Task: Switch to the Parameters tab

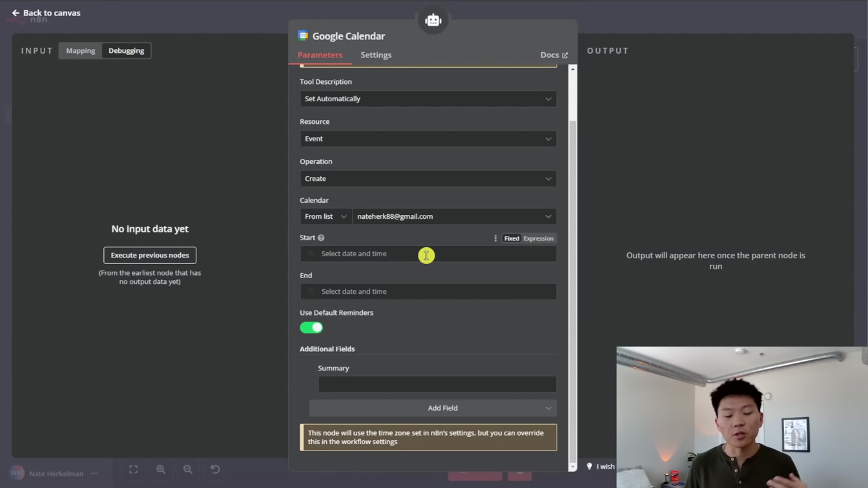Action: [320, 55]
